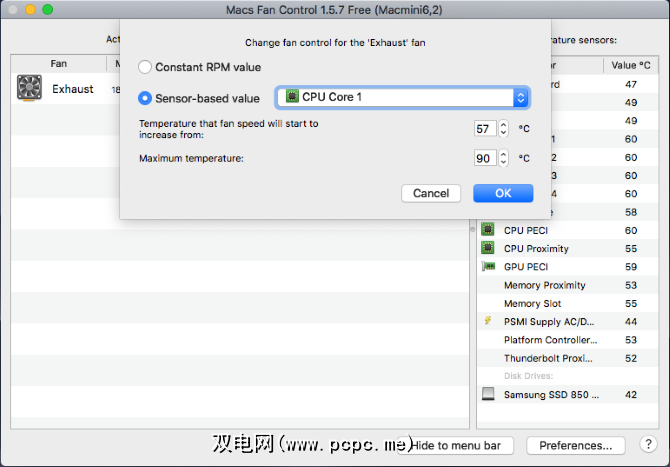
Task: Select the CPU PECI sensor row
Action: click(x=567, y=230)
